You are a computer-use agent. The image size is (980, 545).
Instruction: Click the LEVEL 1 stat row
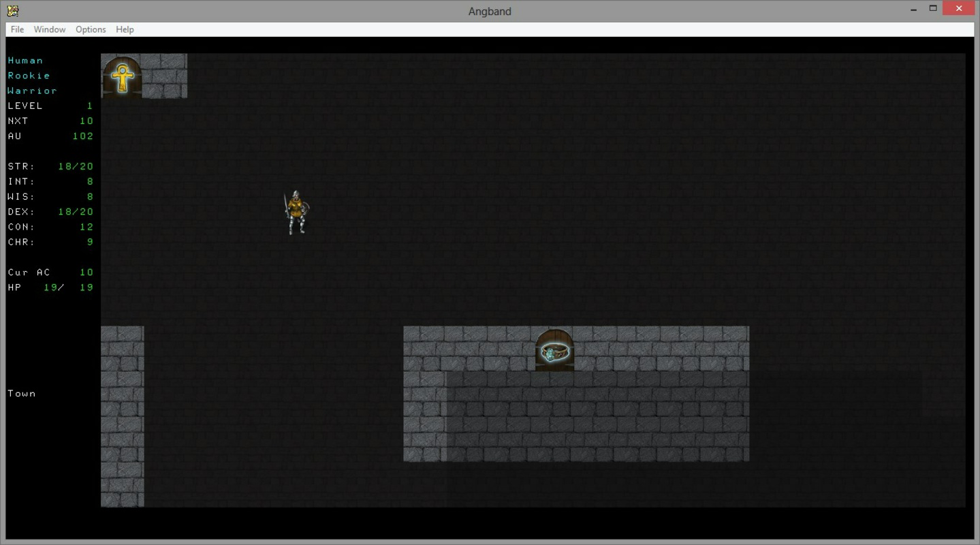pyautogui.click(x=50, y=106)
